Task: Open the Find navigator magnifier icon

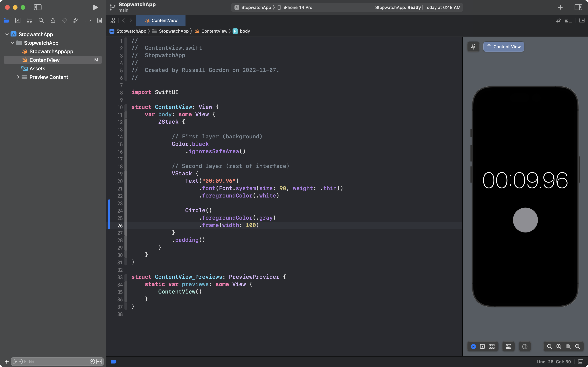Action: pyautogui.click(x=41, y=20)
